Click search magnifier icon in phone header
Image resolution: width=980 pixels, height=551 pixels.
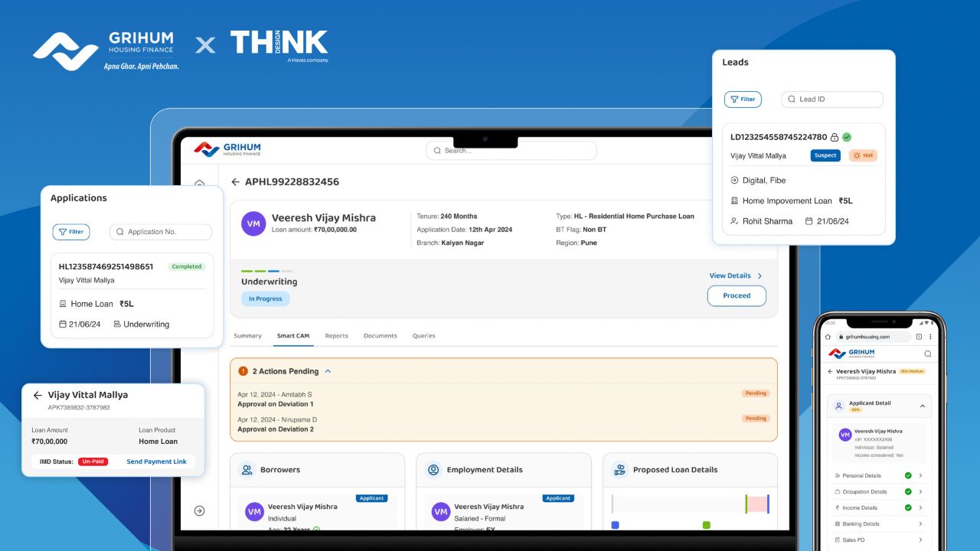click(928, 354)
